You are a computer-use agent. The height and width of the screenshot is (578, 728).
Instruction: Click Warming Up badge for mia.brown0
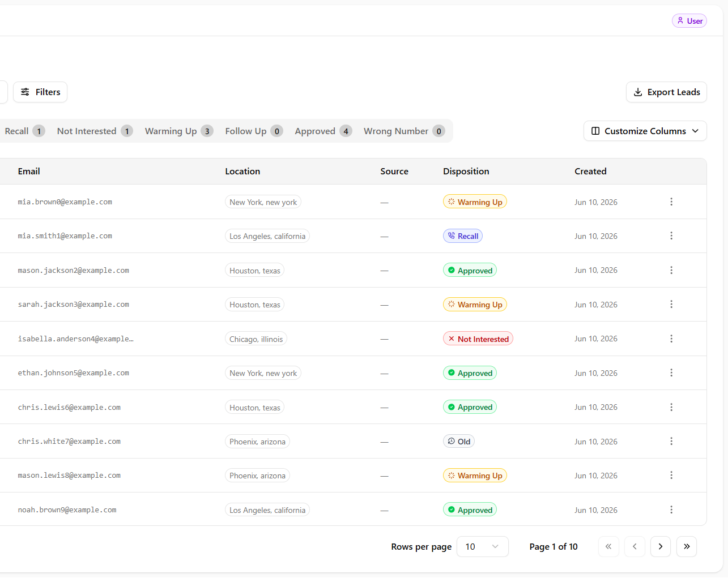tap(475, 202)
